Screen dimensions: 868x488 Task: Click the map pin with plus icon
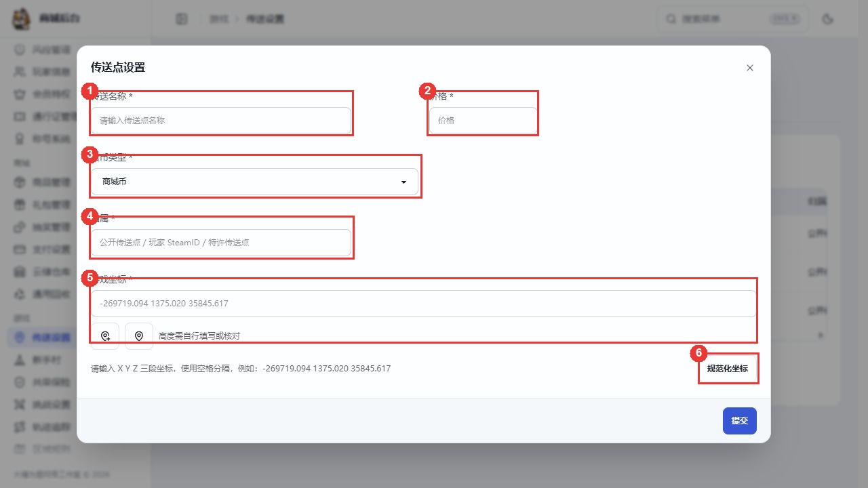click(105, 336)
